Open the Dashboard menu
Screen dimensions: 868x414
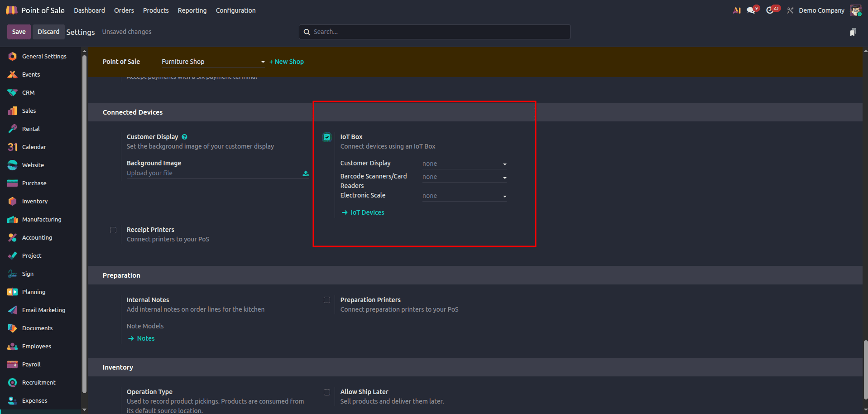tap(89, 10)
